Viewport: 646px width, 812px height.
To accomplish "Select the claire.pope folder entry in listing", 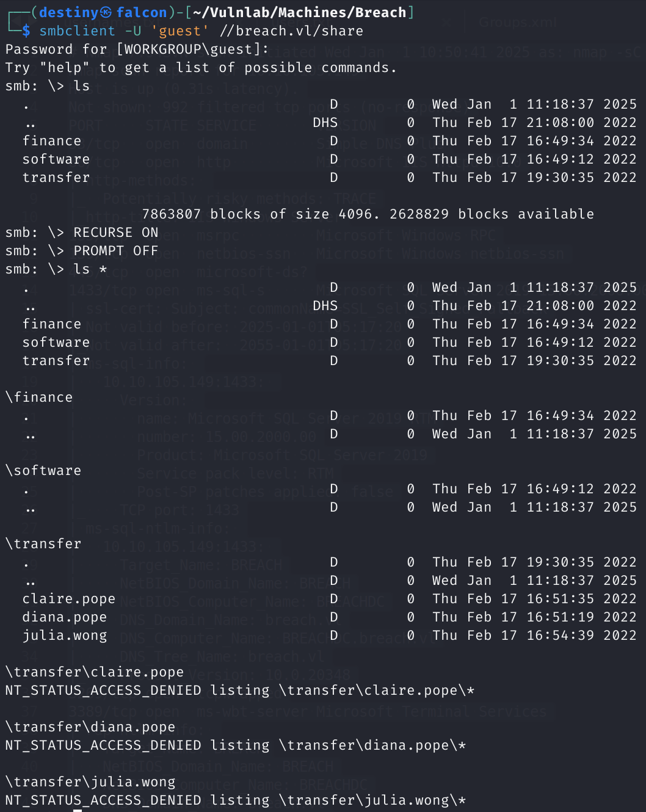I will [69, 599].
